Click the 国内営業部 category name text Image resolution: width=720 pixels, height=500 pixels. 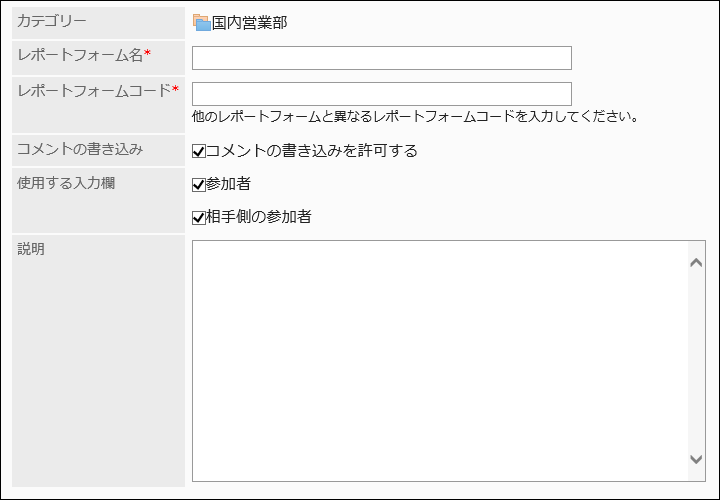(249, 22)
